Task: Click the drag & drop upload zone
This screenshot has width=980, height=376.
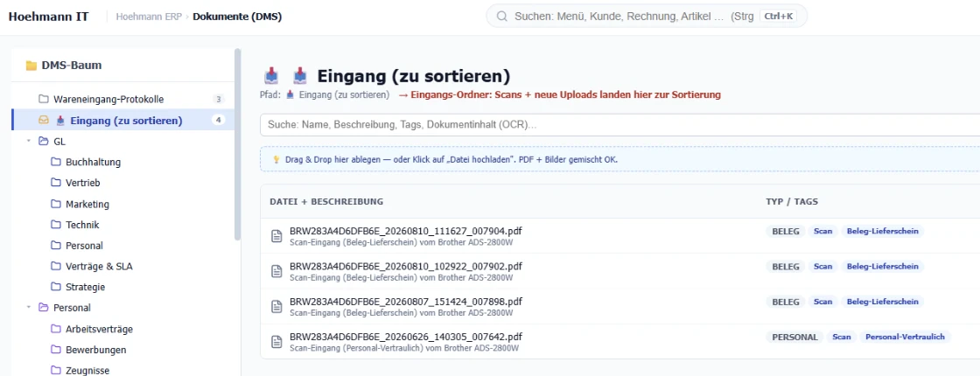Action: coord(620,159)
